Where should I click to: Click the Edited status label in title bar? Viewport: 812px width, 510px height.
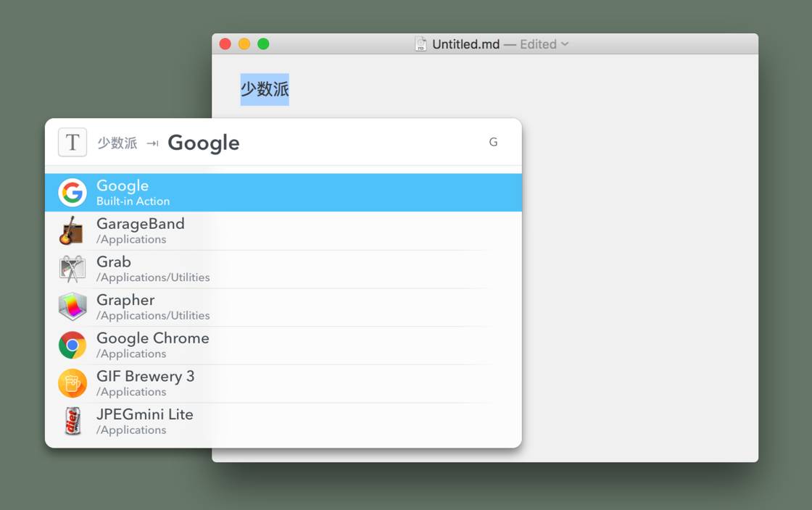[538, 44]
